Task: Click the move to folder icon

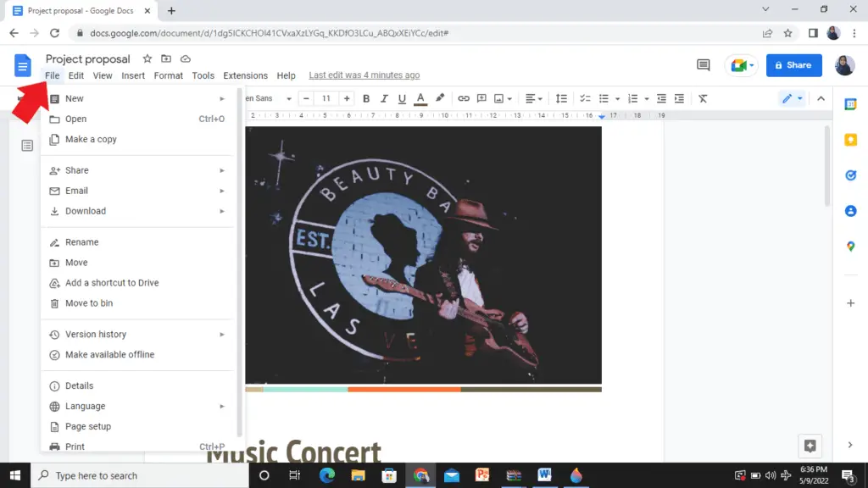Action: point(166,58)
